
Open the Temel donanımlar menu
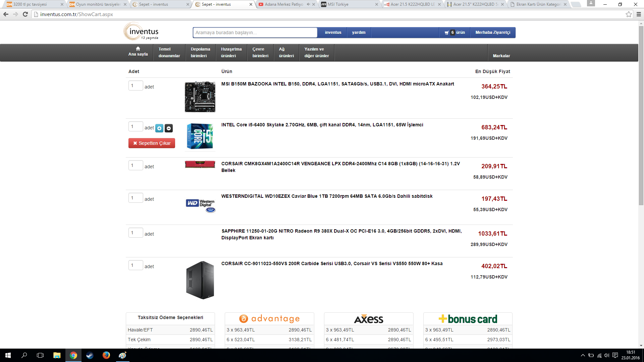click(169, 53)
